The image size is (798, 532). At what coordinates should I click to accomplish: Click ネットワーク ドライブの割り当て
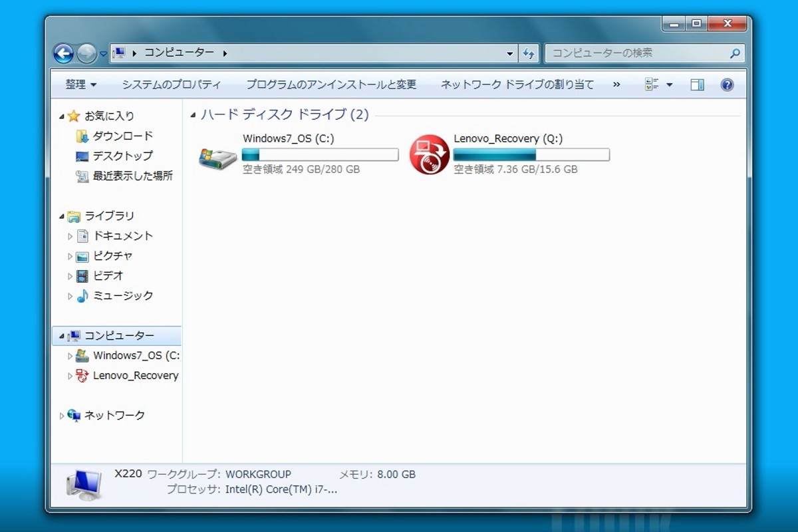click(x=517, y=84)
